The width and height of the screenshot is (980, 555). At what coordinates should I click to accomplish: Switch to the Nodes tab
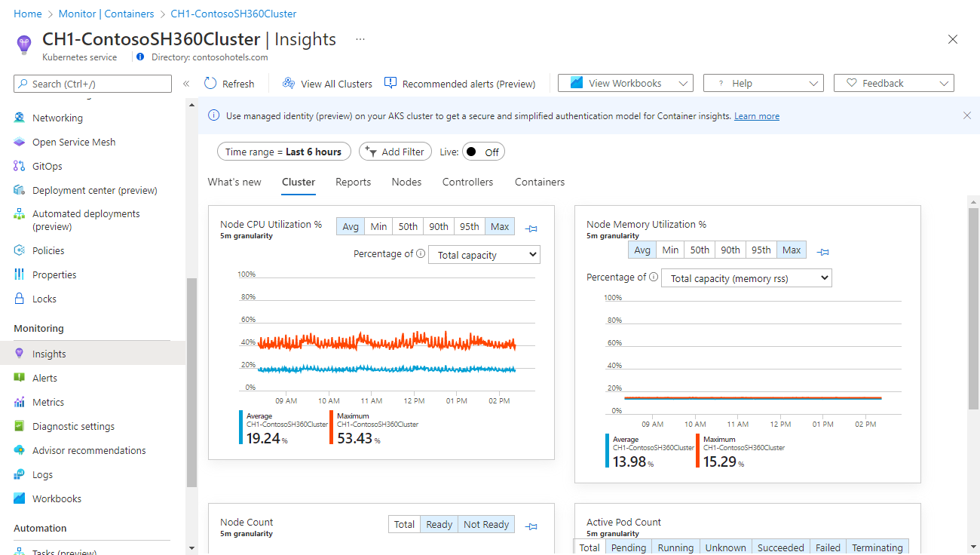[x=407, y=182]
